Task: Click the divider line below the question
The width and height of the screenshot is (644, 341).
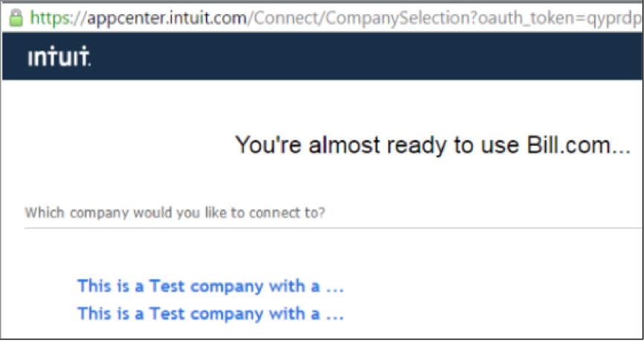Action: coord(332,228)
